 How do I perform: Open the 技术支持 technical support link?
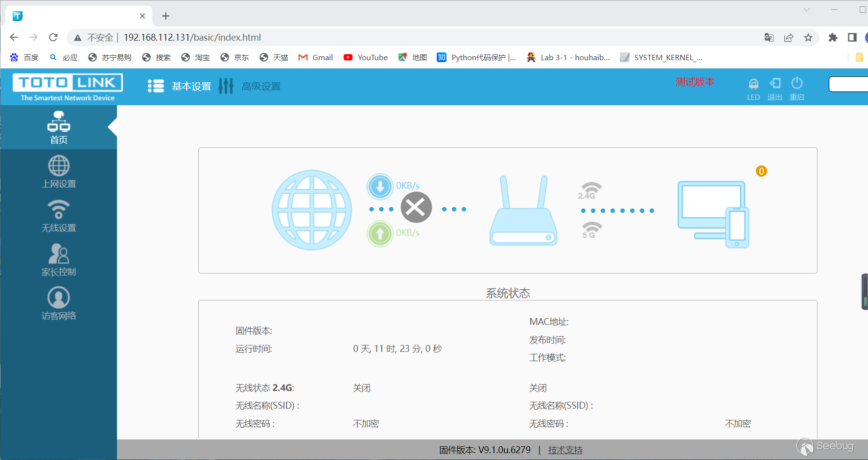(x=565, y=450)
